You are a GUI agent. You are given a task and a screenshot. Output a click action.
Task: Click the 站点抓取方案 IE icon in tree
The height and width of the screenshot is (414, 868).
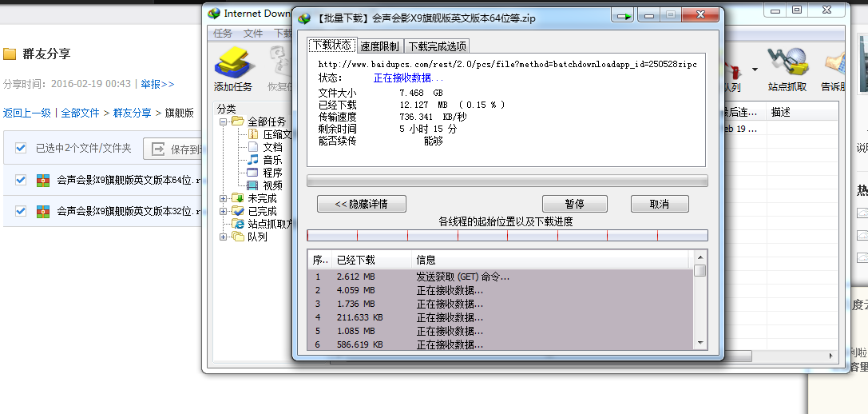[238, 224]
